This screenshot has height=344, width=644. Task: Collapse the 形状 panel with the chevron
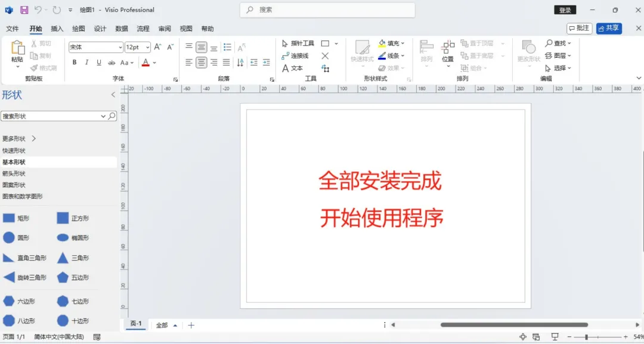pyautogui.click(x=113, y=95)
